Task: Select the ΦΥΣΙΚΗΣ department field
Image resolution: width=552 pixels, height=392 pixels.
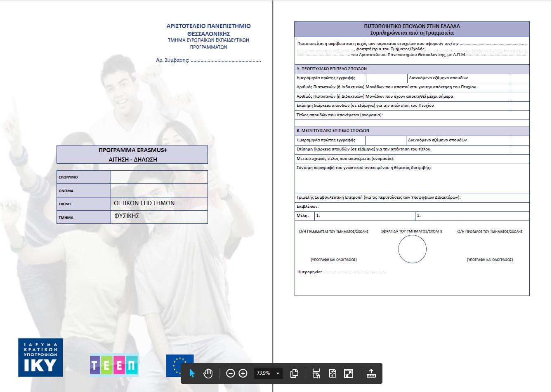Action: (x=159, y=217)
